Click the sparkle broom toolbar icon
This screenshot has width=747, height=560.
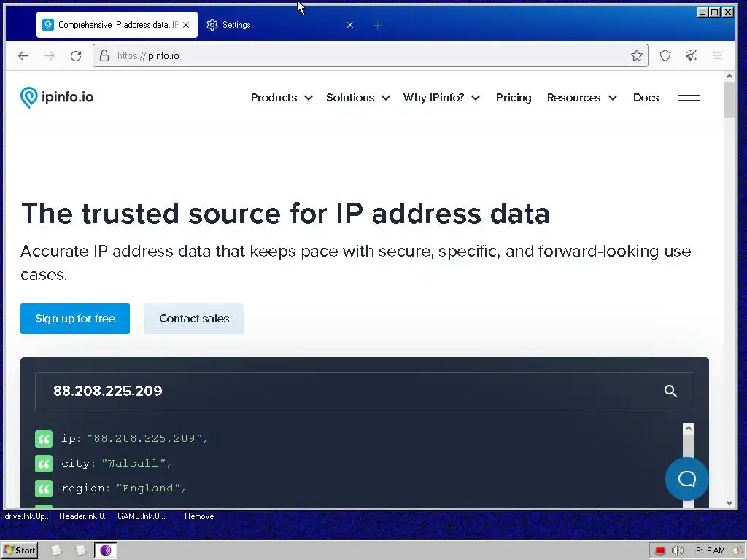[x=692, y=55]
